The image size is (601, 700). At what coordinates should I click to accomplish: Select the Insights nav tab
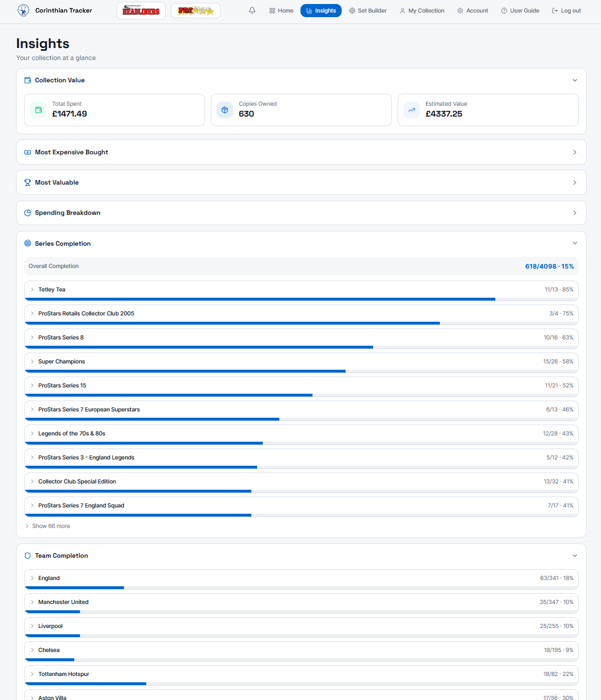pyautogui.click(x=321, y=10)
